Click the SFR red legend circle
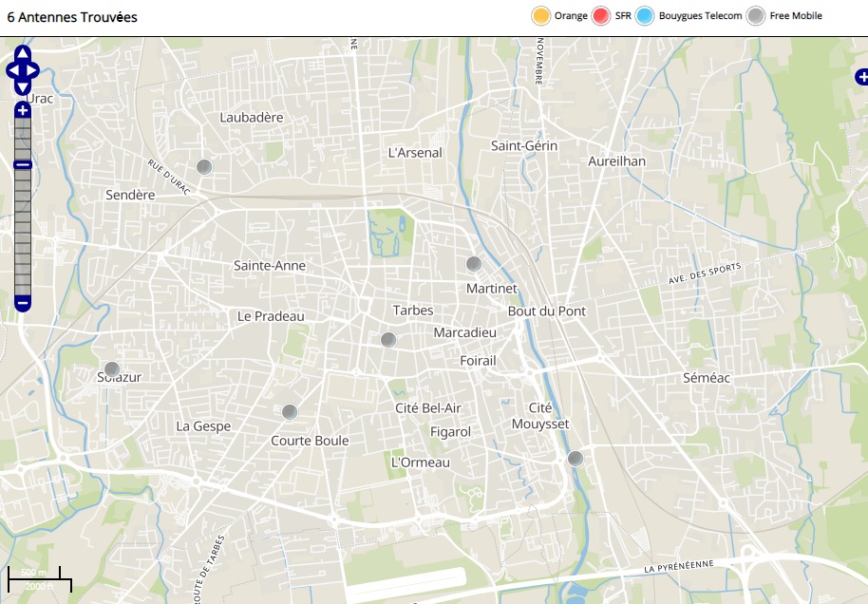Screen dimensions: 868x604 [x=601, y=16]
